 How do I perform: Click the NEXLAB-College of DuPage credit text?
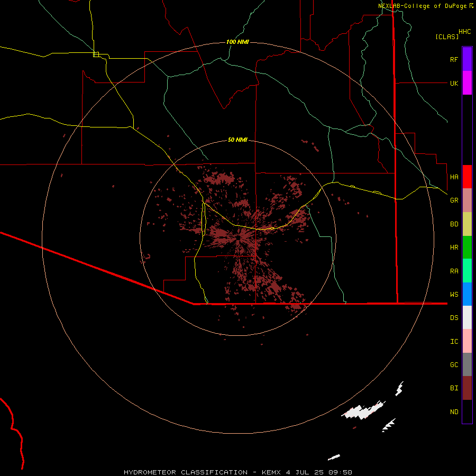click(422, 6)
